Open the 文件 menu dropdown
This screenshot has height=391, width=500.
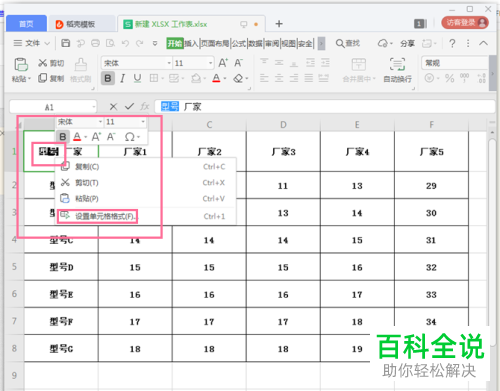click(32, 43)
